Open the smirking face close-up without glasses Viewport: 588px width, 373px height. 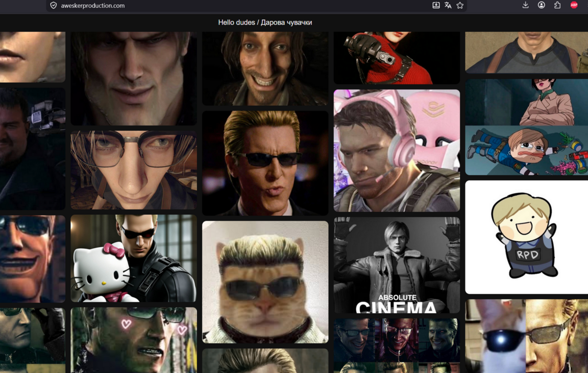click(x=134, y=78)
